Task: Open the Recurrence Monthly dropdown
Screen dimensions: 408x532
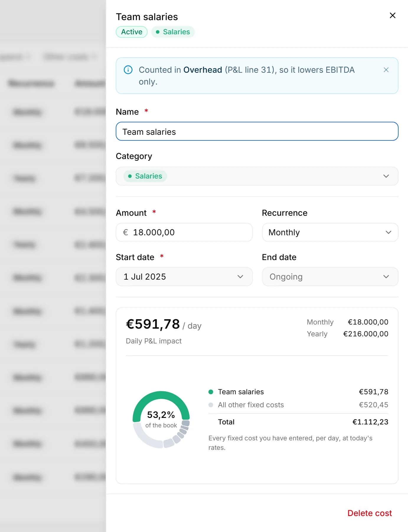Action: tap(330, 232)
